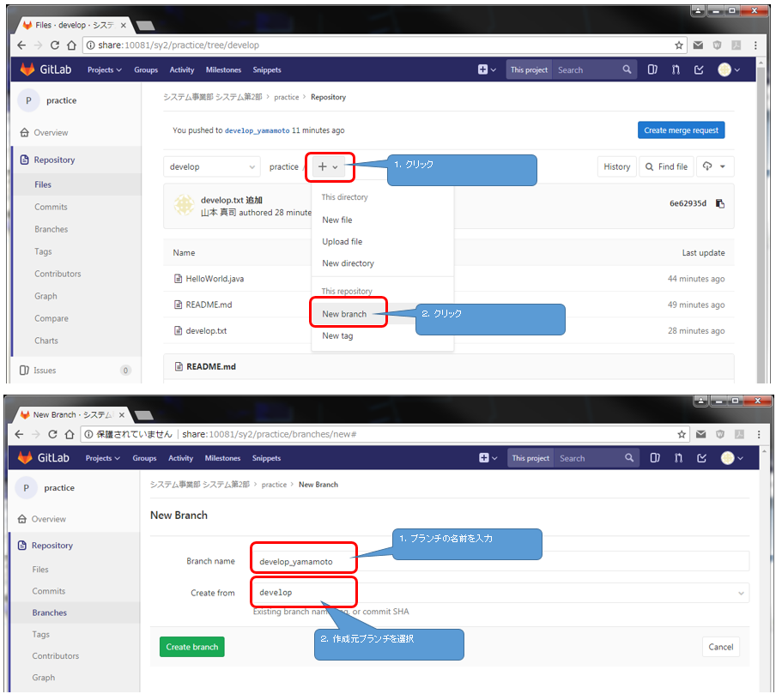Click the Overview home icon on the Files page sidebar

point(24,133)
